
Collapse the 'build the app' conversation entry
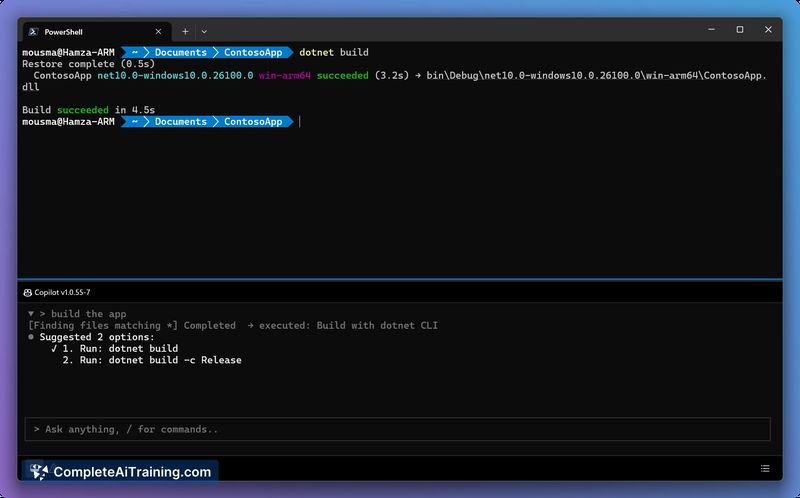pyautogui.click(x=31, y=314)
